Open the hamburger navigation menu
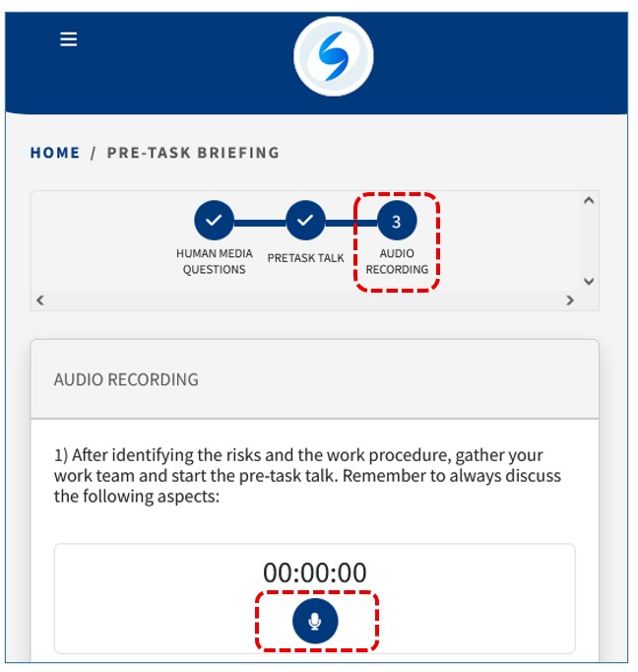 tap(68, 39)
